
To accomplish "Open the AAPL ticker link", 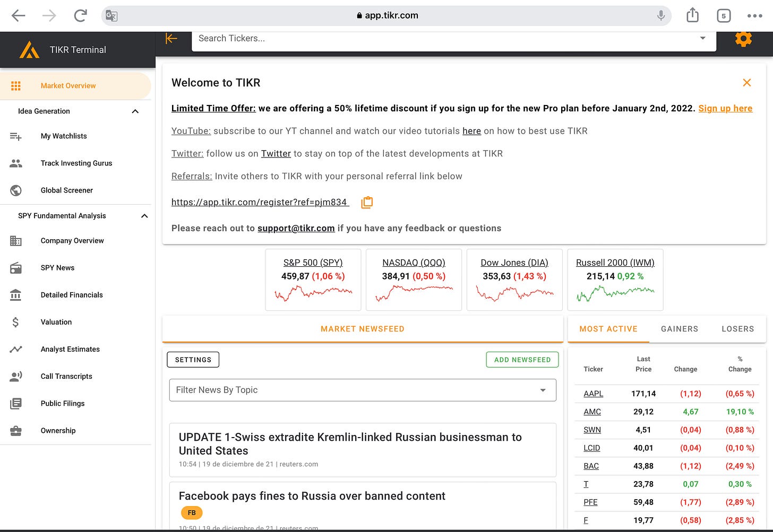I will [x=593, y=394].
